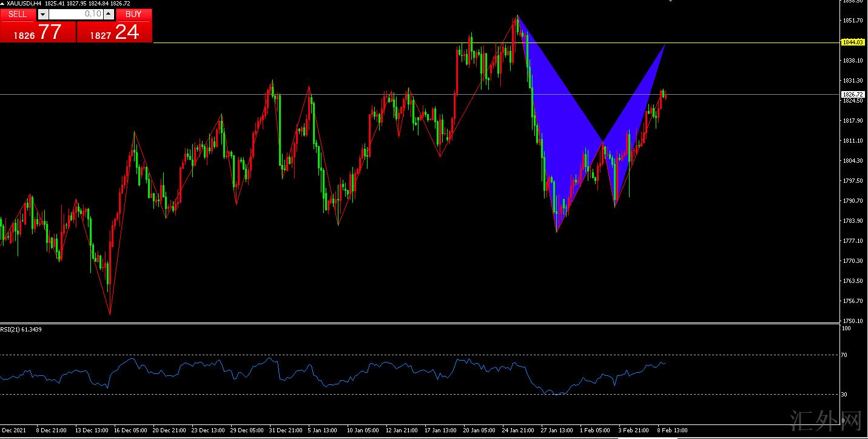868x439 pixels.
Task: Select the yellow 1844.03 price label
Action: coord(852,43)
